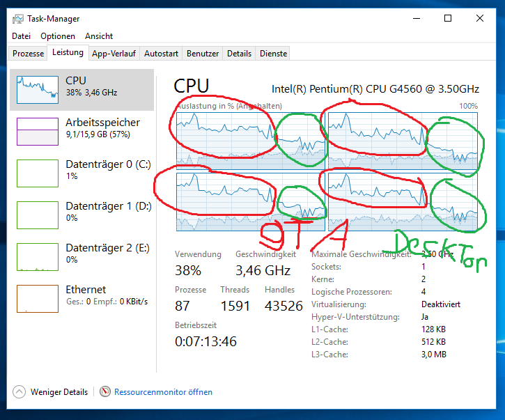
Task: Click the Task-Manager title bar icon
Action: tap(17, 19)
